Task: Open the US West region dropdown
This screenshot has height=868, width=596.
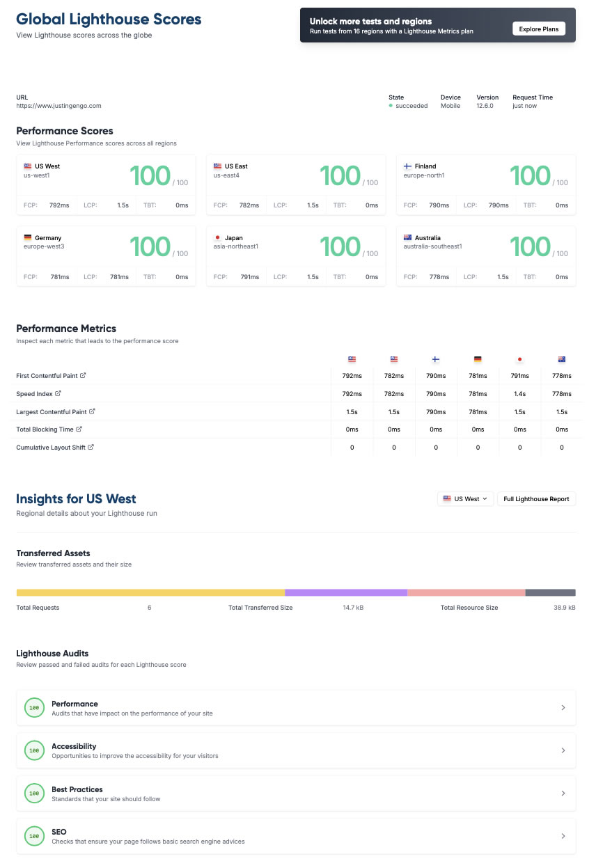Action: point(465,499)
